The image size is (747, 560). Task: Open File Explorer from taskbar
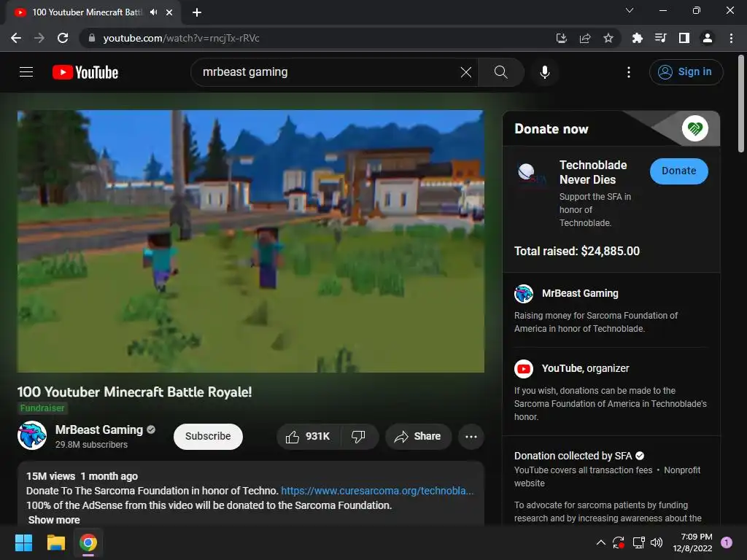[55, 542]
